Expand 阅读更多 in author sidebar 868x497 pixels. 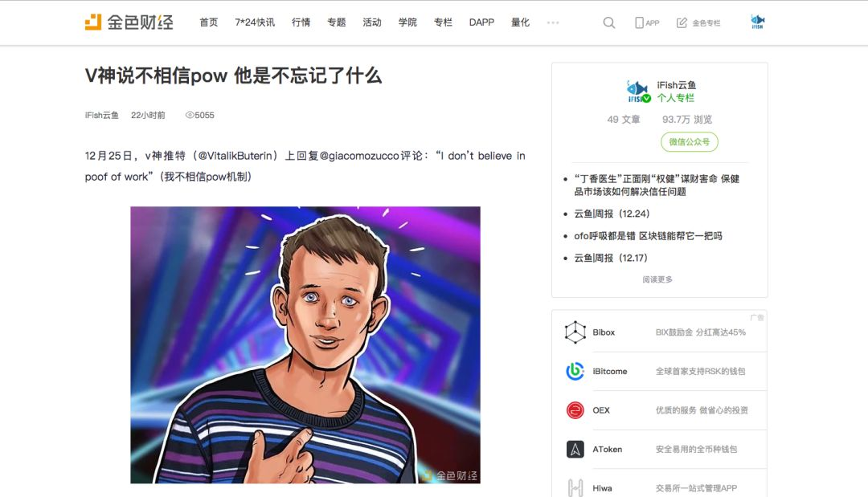pyautogui.click(x=657, y=279)
